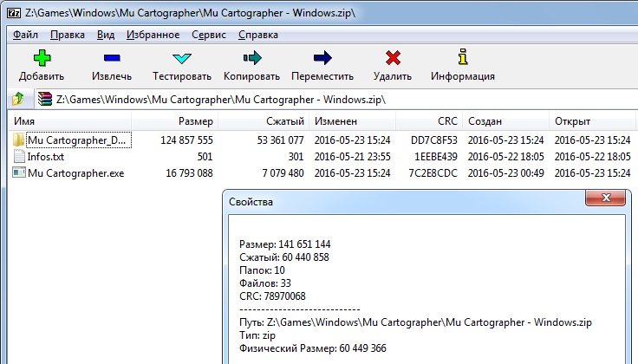Sort list by CRC column header

tap(429, 121)
